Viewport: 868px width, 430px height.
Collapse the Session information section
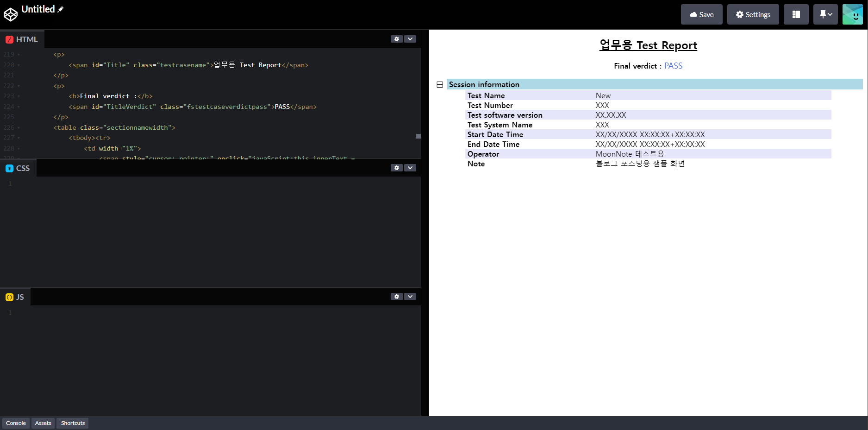coord(440,84)
